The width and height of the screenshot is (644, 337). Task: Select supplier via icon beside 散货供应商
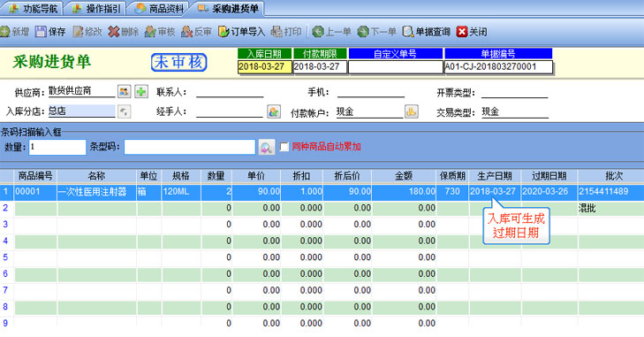tap(124, 91)
